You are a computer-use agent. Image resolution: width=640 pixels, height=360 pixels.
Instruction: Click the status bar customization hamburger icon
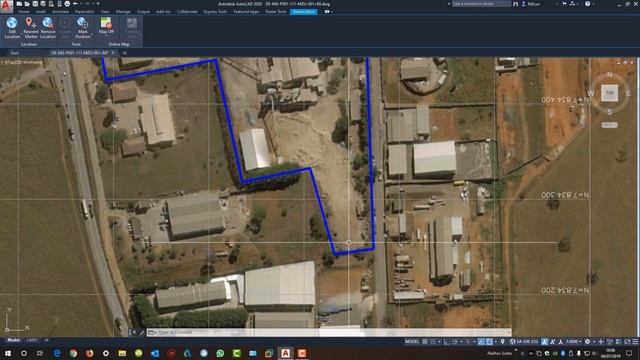coord(635,342)
